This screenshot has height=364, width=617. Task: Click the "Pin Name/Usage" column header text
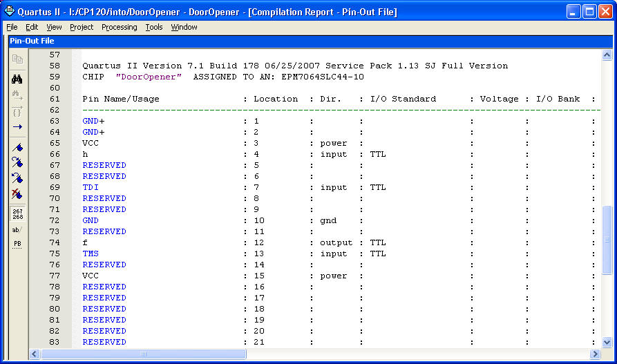pos(121,99)
